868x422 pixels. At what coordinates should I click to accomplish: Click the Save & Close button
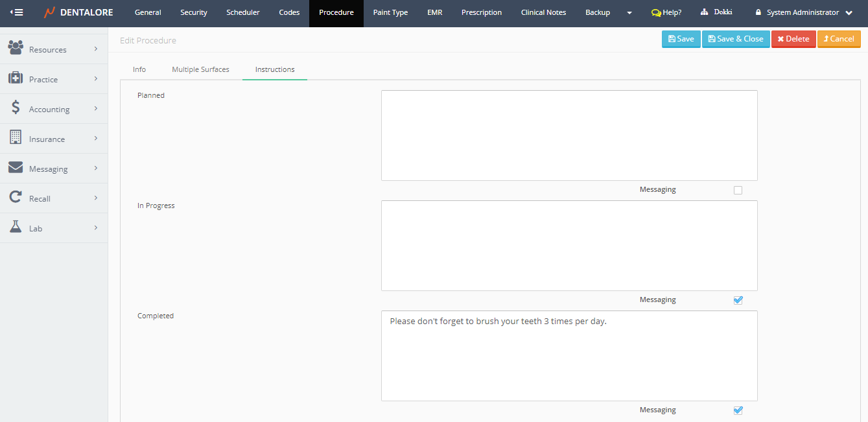click(x=736, y=39)
